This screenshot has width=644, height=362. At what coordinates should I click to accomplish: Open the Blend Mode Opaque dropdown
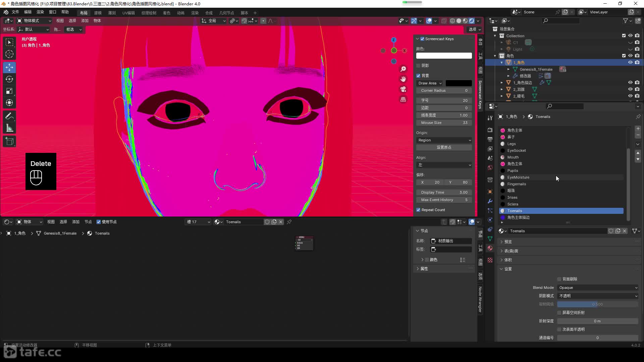click(598, 288)
